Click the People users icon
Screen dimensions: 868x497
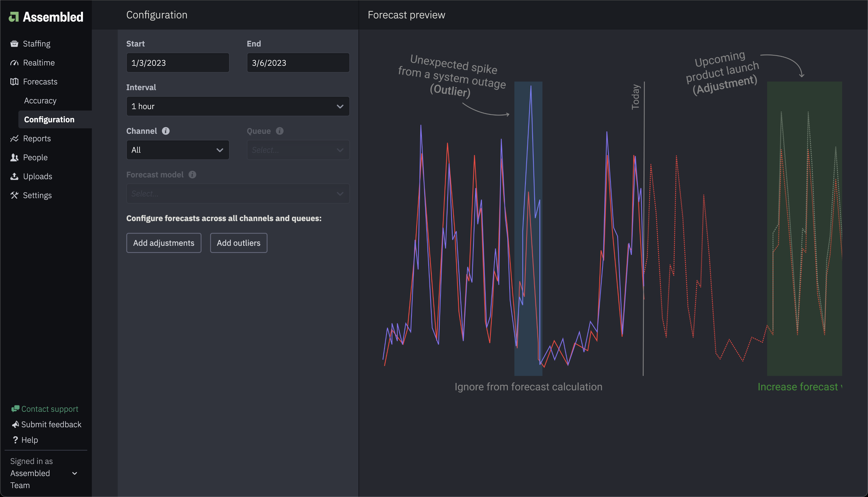click(x=14, y=157)
